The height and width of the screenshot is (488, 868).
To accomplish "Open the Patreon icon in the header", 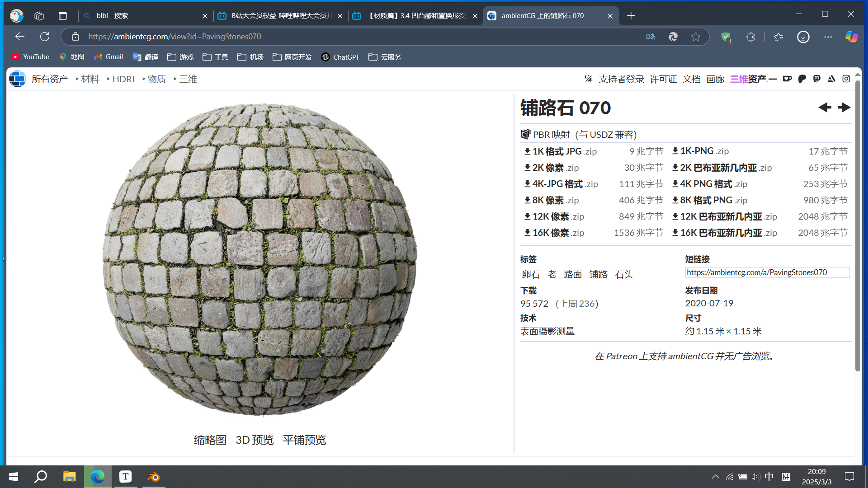I will pyautogui.click(x=802, y=79).
